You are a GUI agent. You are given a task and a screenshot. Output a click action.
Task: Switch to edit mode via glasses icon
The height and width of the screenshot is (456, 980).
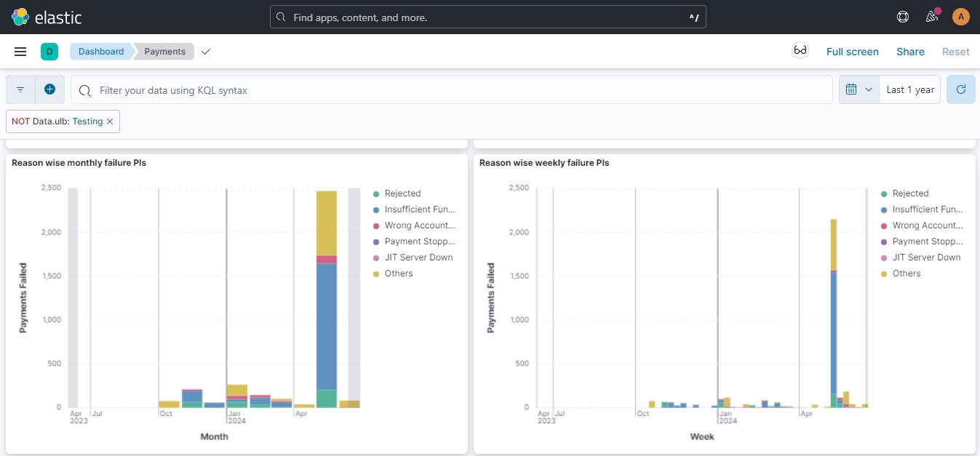click(800, 51)
